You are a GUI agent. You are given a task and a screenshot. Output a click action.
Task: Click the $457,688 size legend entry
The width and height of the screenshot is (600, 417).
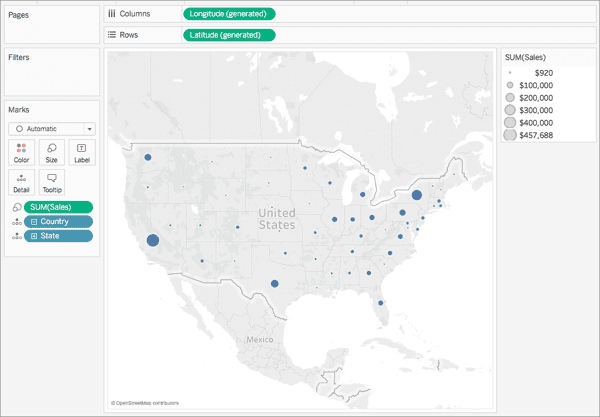531,135
